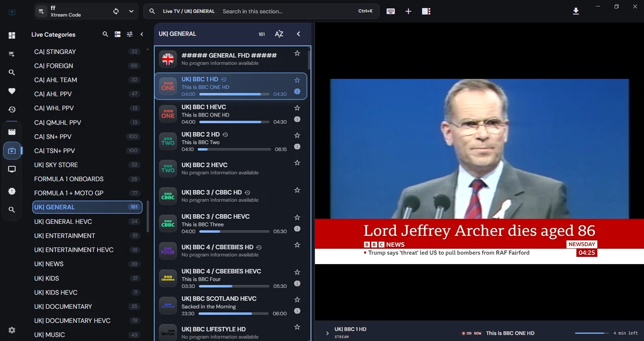Screen dimensions: 644x341
Task: Open the ff Xtream Code playlist selector
Action: [x=87, y=11]
